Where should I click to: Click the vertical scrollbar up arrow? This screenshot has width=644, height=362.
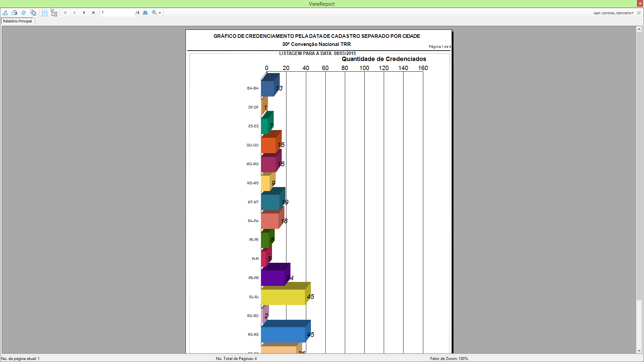(x=639, y=29)
